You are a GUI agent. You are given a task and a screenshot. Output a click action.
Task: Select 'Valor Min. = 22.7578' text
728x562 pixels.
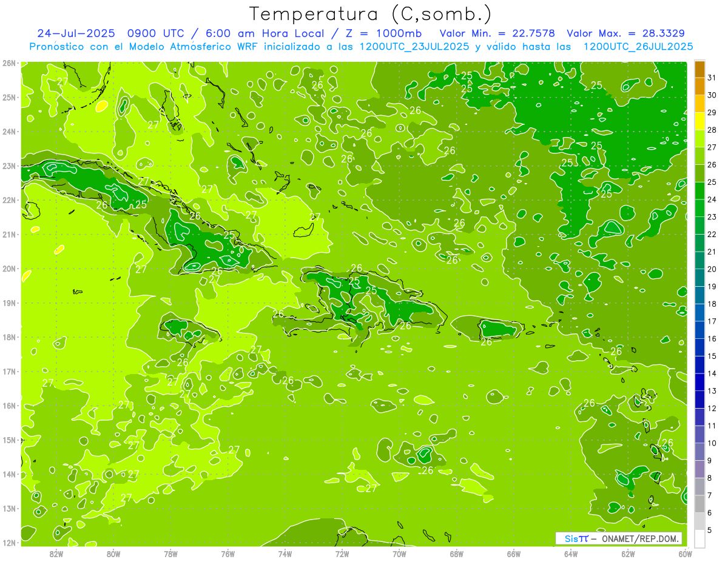click(x=497, y=33)
